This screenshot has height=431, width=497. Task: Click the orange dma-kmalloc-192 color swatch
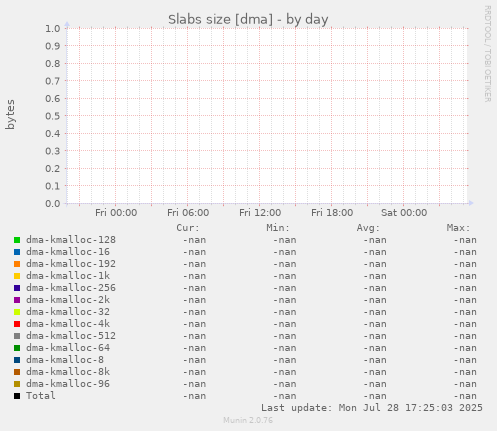[17, 264]
